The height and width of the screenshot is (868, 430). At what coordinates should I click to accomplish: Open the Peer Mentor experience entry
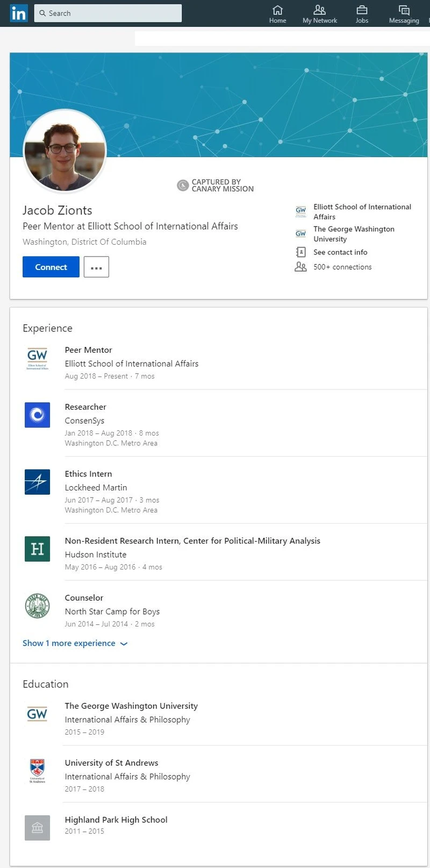pos(88,350)
